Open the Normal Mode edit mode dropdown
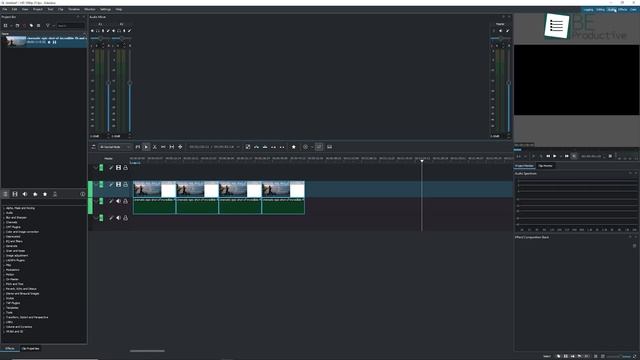This screenshot has width=640, height=360. (115, 147)
